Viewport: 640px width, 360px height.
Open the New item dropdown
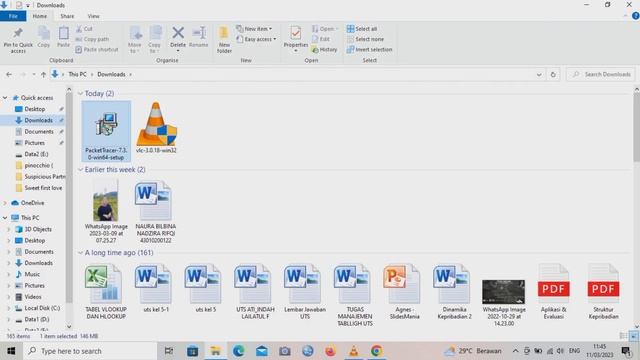pos(254,29)
